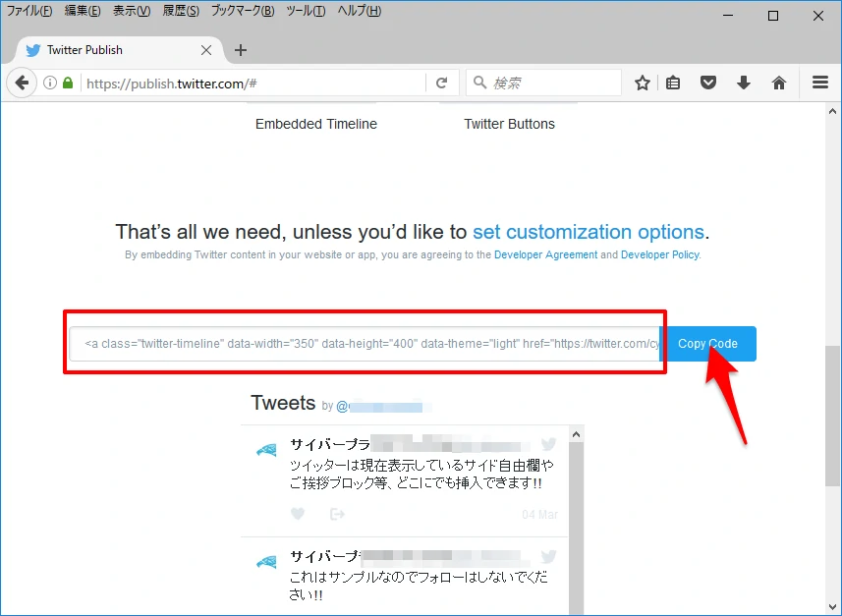
Task: Open the Developer Agreement link
Action: tap(545, 254)
